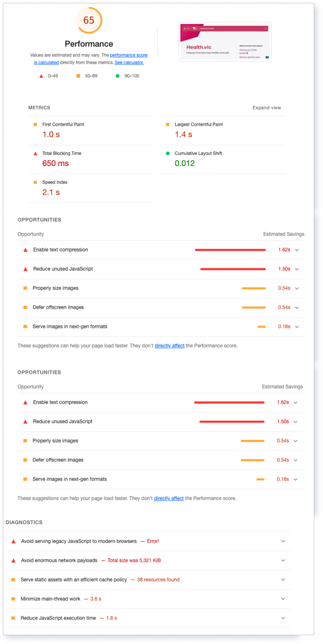Expand the Serve images in next-gen formats row
The height and width of the screenshot is (644, 323).
(x=297, y=327)
